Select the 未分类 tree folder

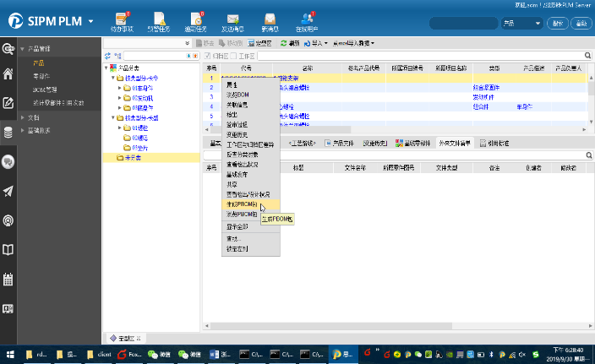click(x=133, y=157)
